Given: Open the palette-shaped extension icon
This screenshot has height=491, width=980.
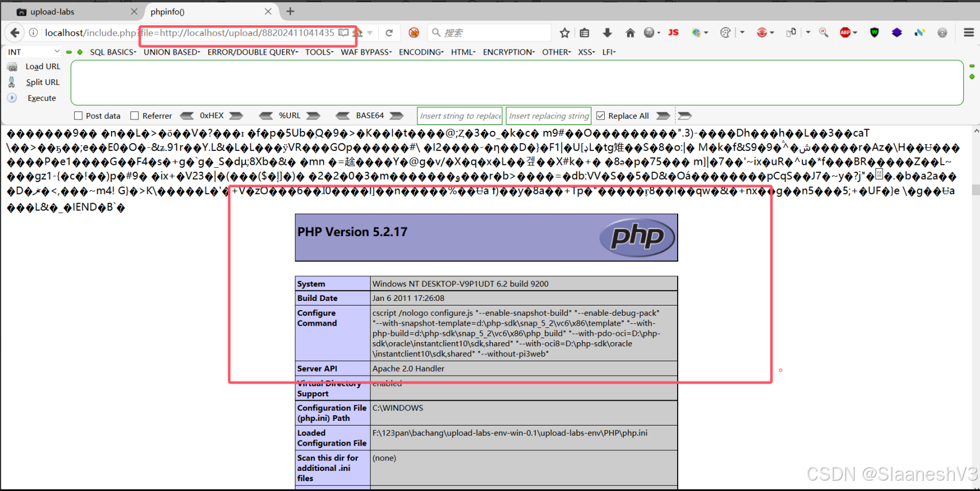Looking at the screenshot, I should (725, 33).
